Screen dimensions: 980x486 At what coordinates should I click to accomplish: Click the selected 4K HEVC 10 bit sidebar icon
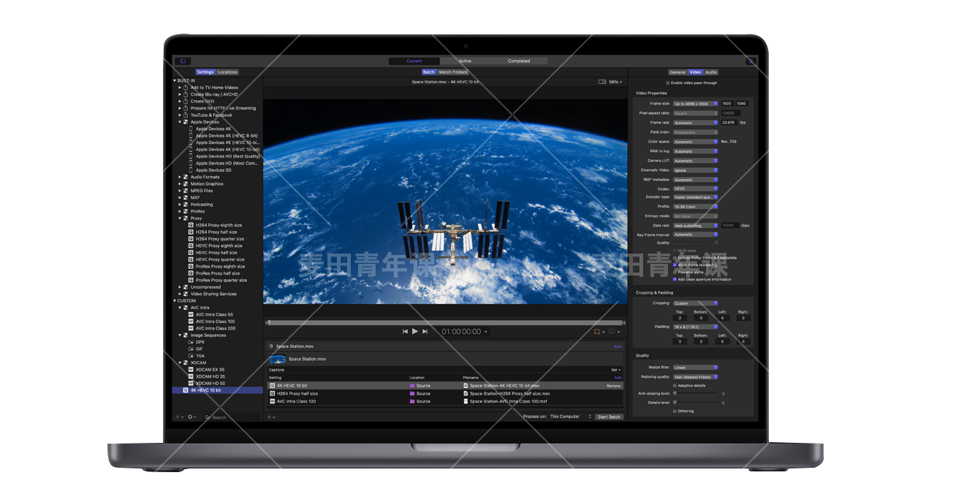186,390
